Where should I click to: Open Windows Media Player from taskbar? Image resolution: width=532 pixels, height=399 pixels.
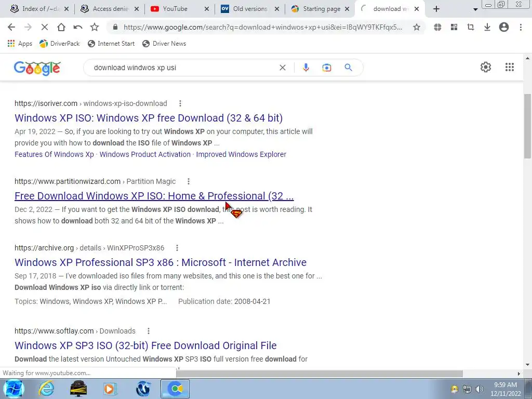coord(110,389)
